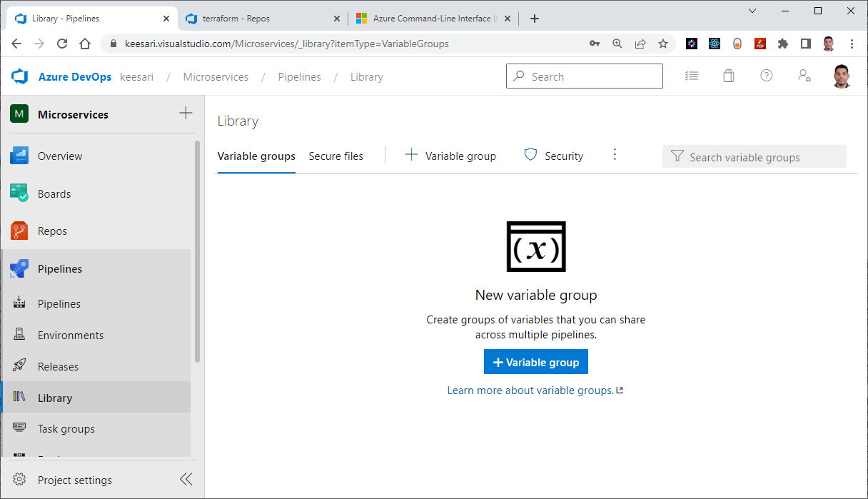The width and height of the screenshot is (868, 499).
Task: Switch to the Secure files tab
Action: click(x=335, y=156)
